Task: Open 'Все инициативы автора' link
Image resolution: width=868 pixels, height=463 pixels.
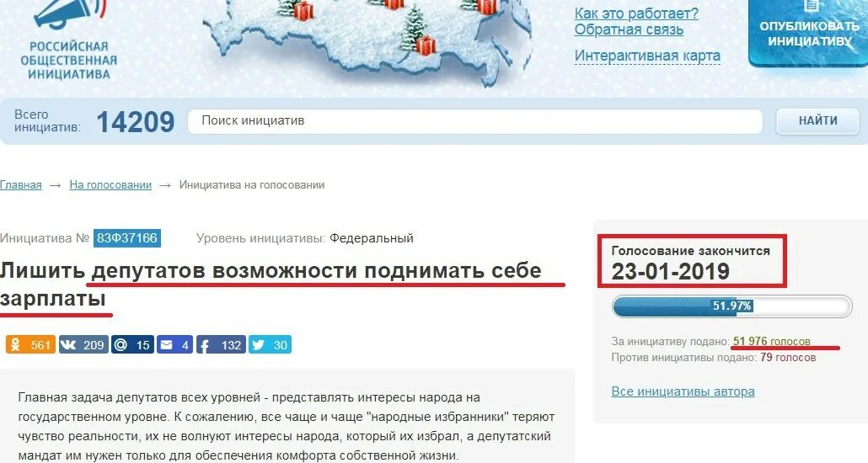Action: point(683,391)
